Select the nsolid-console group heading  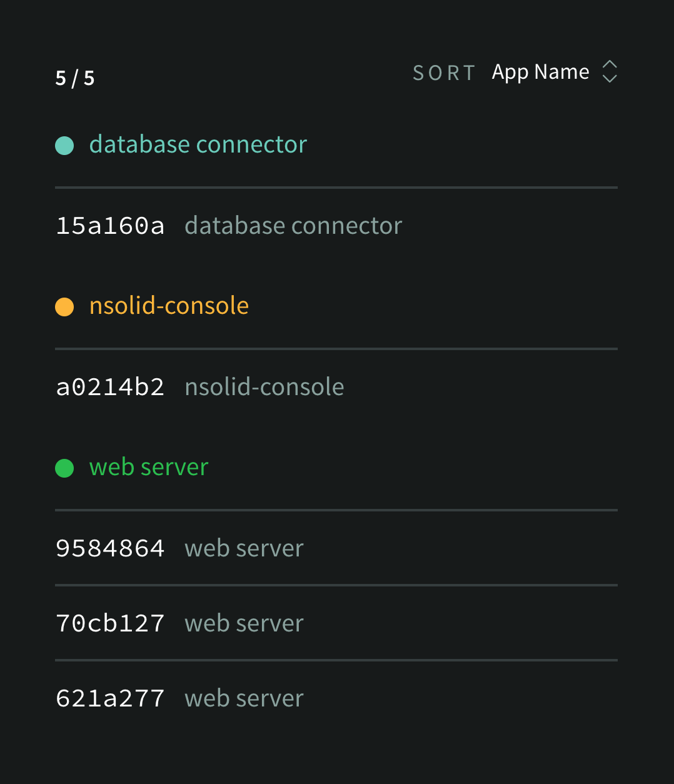pyautogui.click(x=169, y=306)
